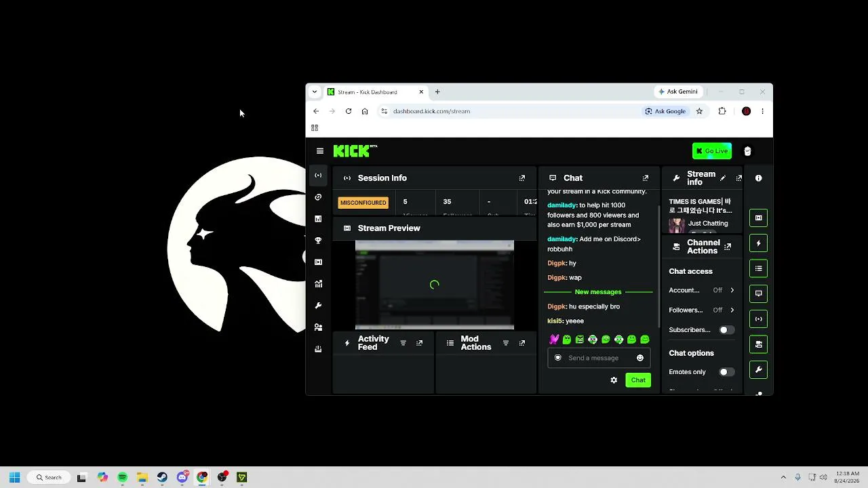This screenshot has height=488, width=868.
Task: Show hidden icons in the system tray
Action: [x=783, y=477]
